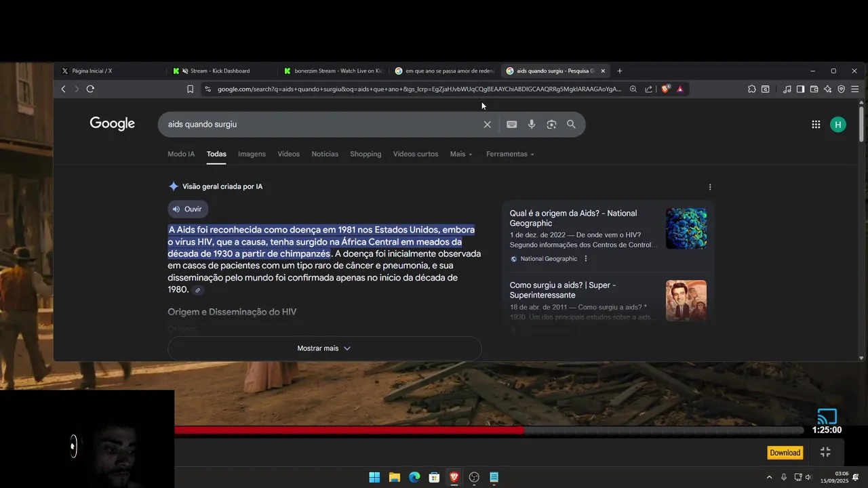Expand the Mais dropdown
868x488 pixels.
pos(461,154)
